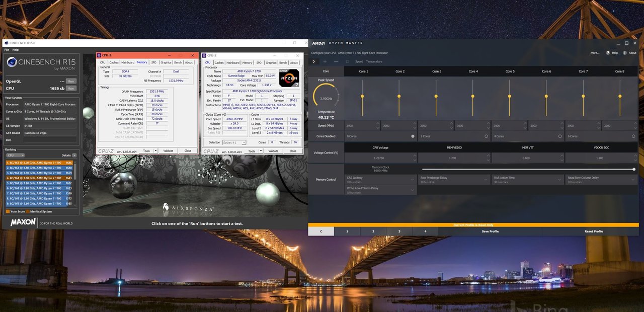Click the MEM VDDIO 1.200 field
Screen dimensions: 644x312
click(x=454, y=158)
